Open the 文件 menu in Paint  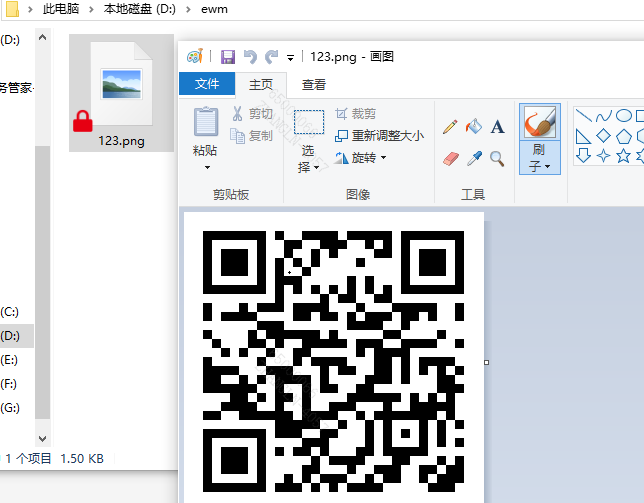(x=207, y=84)
